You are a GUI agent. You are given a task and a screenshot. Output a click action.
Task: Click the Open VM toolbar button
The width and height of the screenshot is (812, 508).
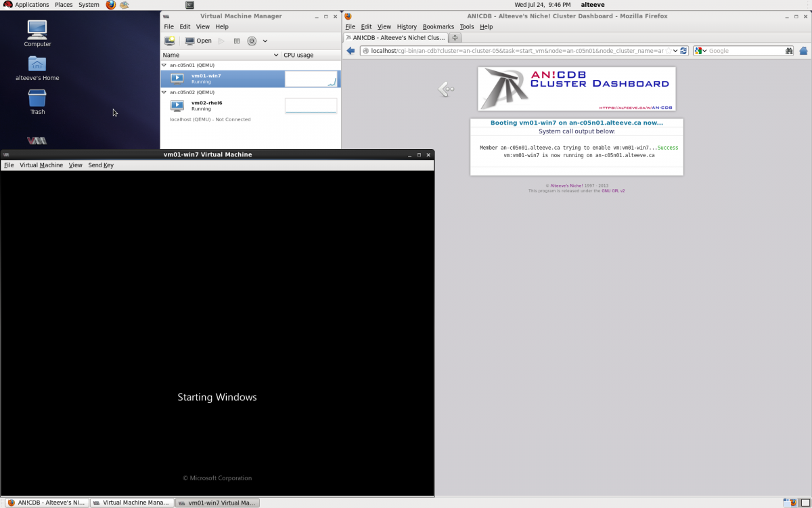click(x=198, y=41)
